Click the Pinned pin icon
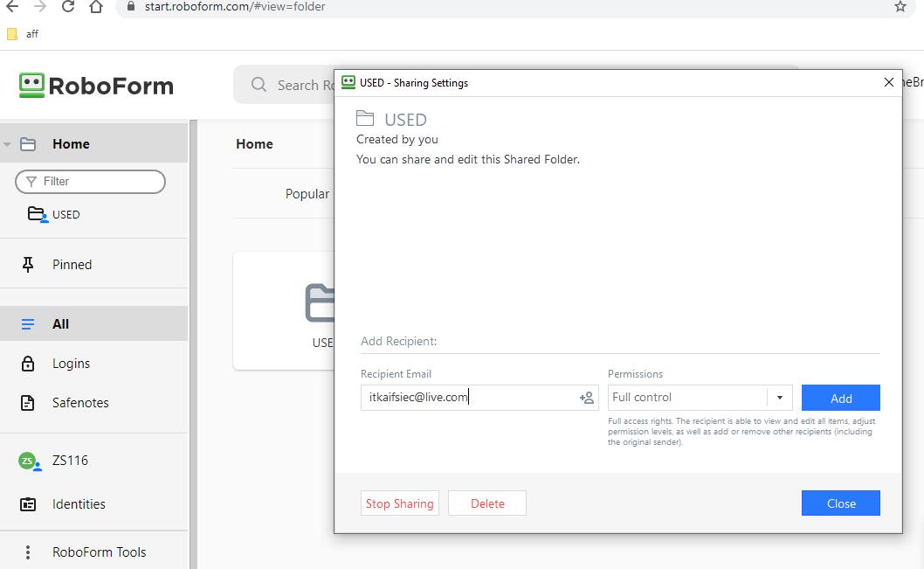The image size is (924, 569). (28, 265)
